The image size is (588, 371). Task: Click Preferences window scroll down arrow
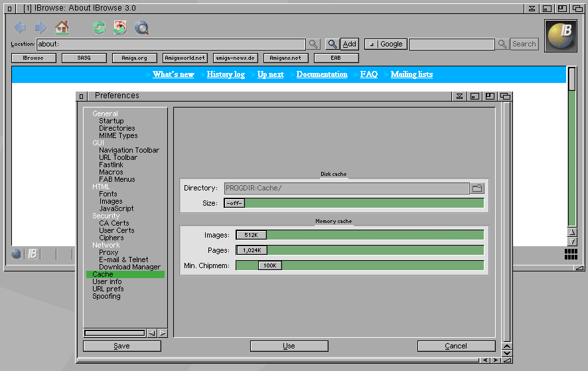506,353
